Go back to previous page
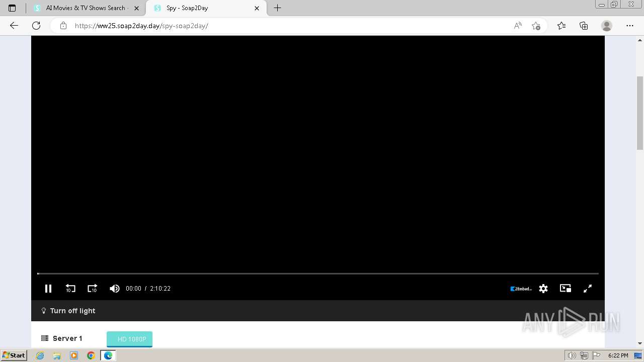Image resolution: width=644 pixels, height=362 pixels. click(x=14, y=26)
